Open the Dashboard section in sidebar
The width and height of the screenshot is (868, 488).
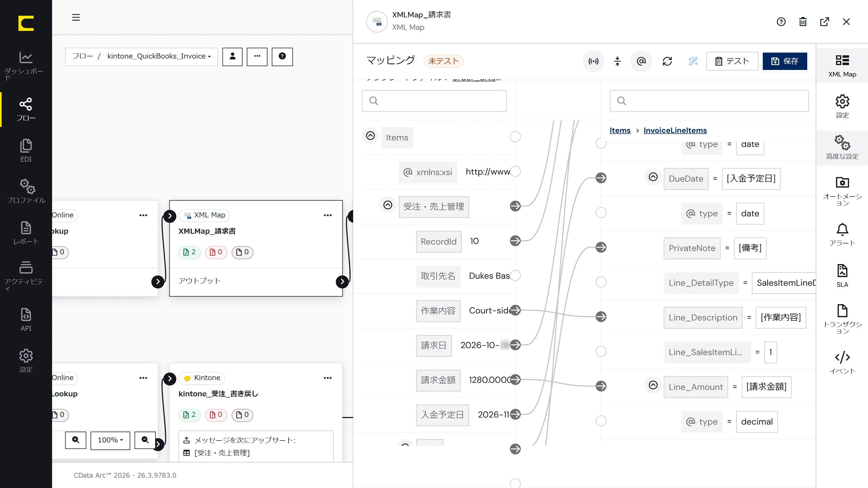pyautogui.click(x=26, y=66)
